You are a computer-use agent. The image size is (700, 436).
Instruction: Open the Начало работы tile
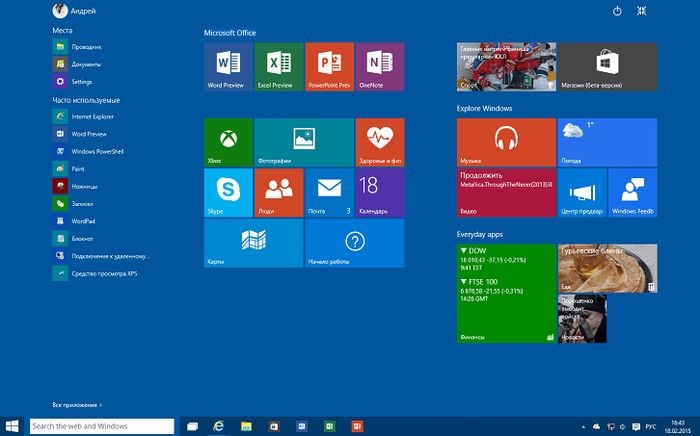click(x=355, y=243)
